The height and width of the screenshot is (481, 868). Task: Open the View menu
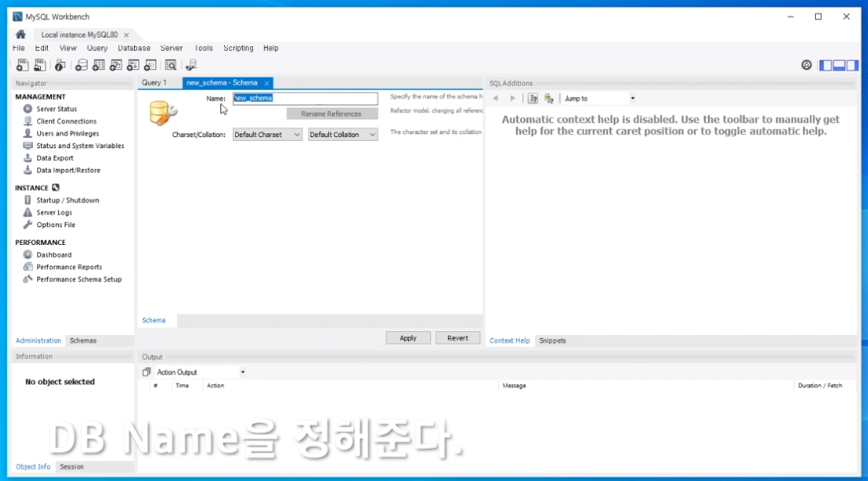click(x=68, y=48)
